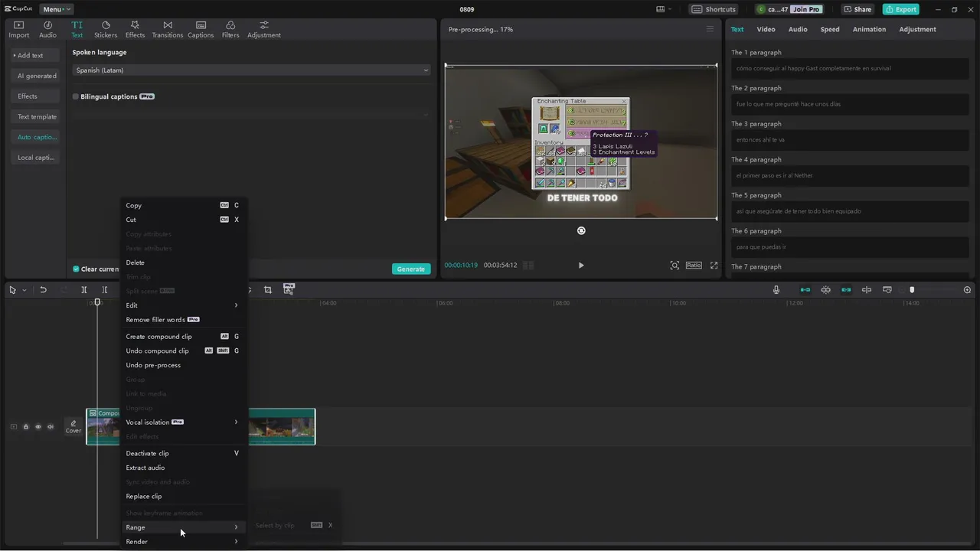This screenshot has height=551, width=980.
Task: Select Undo pre-process menu entry
Action: (184, 365)
